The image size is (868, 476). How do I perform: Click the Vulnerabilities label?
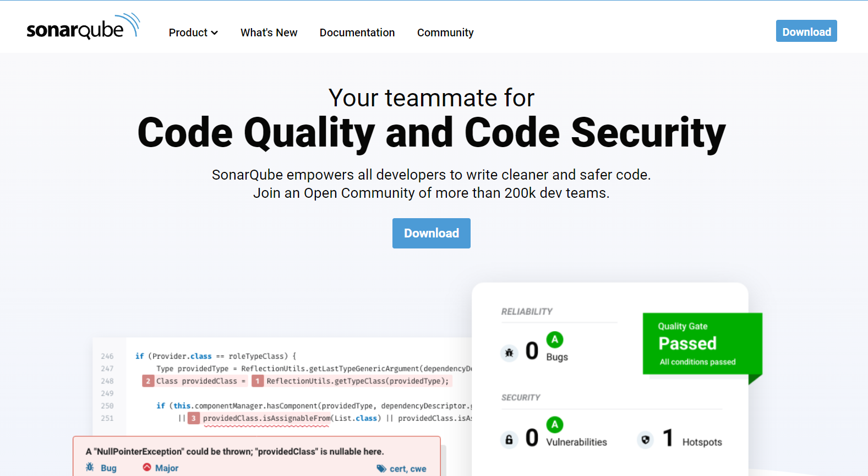pos(576,442)
